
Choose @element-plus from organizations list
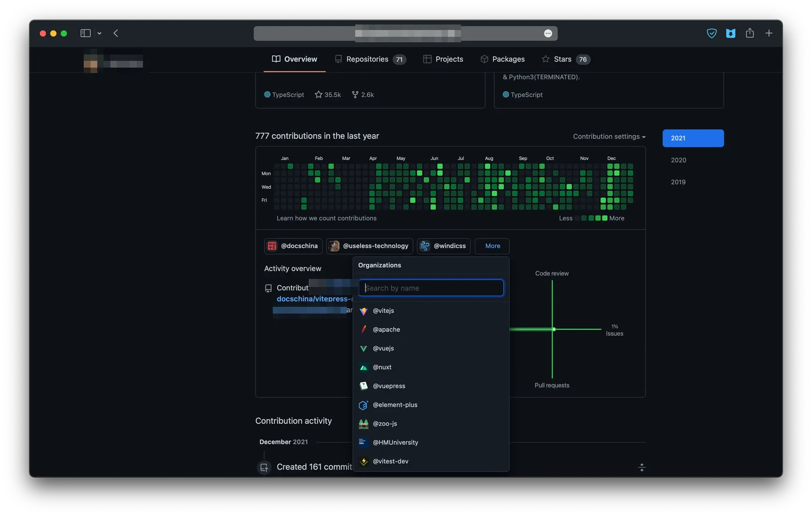click(431, 405)
